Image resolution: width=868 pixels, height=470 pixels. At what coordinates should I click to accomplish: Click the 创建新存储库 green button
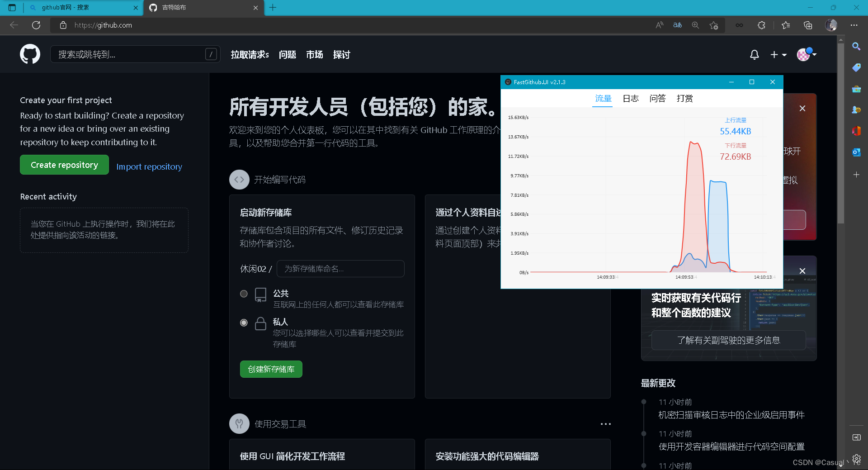pos(271,369)
